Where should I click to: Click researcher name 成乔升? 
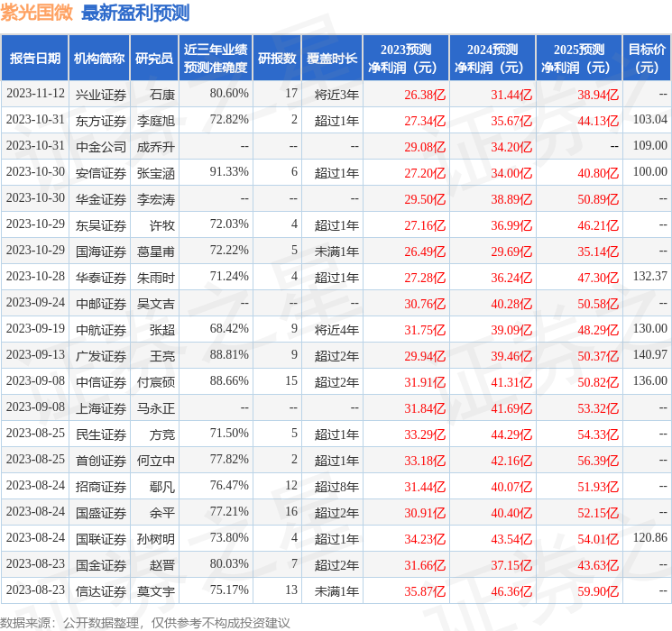(x=155, y=147)
